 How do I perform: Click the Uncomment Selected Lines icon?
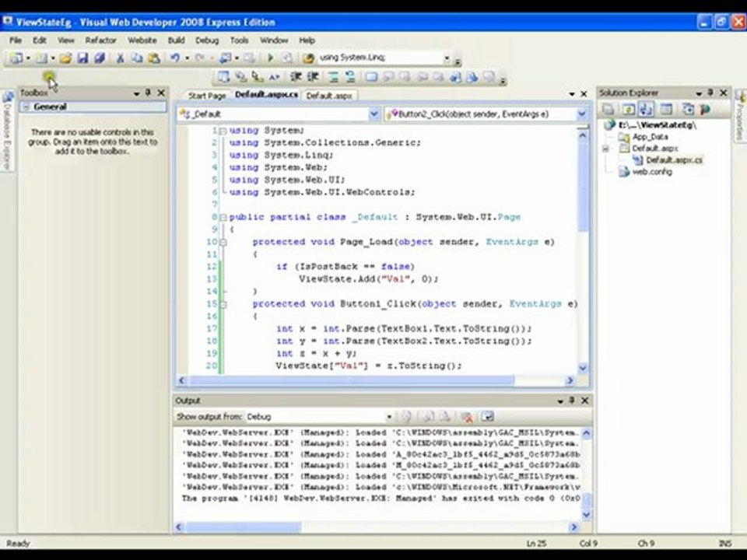pos(350,77)
